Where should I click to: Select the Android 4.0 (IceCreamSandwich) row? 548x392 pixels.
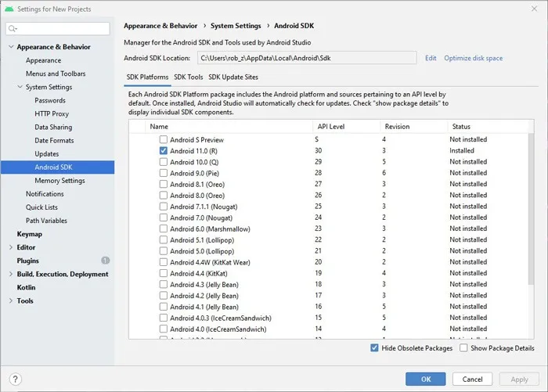[x=329, y=329]
